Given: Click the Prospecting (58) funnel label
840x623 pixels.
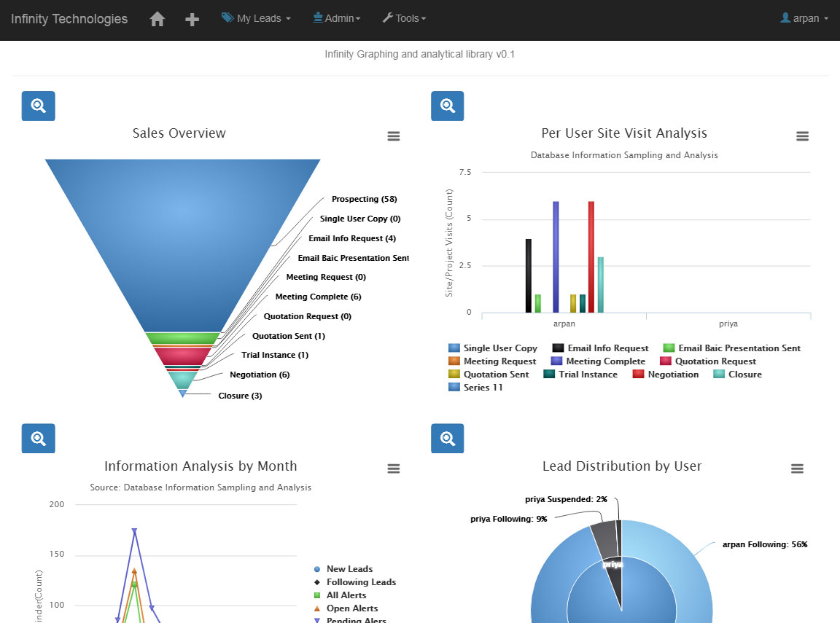Looking at the screenshot, I should click(365, 199).
